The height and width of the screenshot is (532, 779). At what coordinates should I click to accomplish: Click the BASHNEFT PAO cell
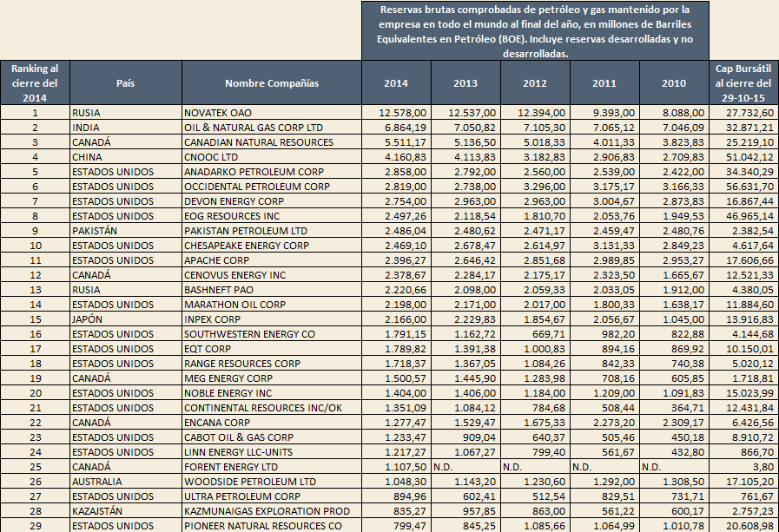pyautogui.click(x=272, y=290)
